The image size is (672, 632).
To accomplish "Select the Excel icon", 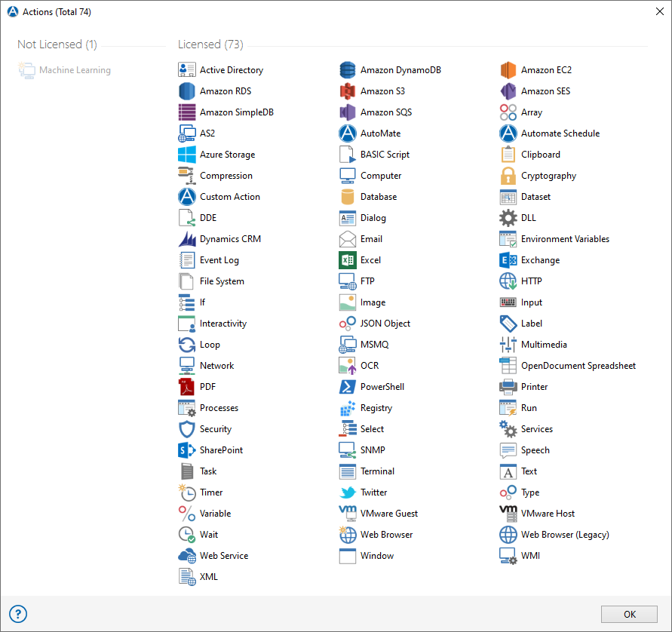I will (348, 259).
